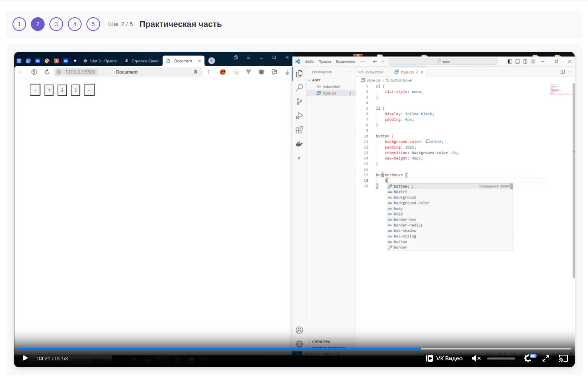The height and width of the screenshot is (380, 588).
Task: Cast video to another device
Action: [x=563, y=358]
